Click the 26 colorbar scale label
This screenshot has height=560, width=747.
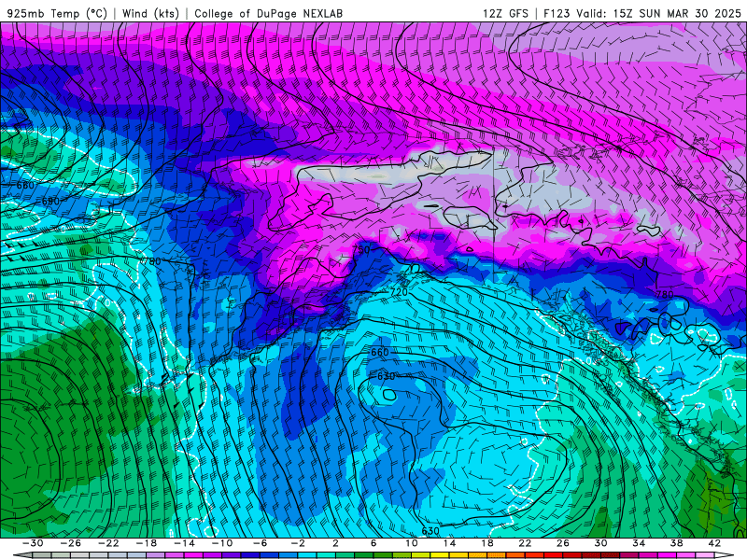pyautogui.click(x=563, y=543)
